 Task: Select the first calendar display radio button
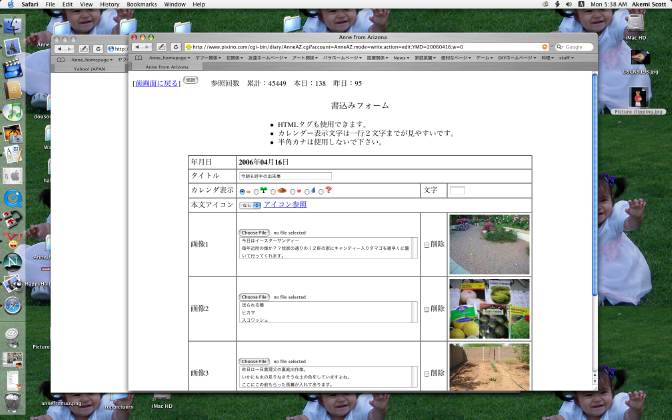242,192
